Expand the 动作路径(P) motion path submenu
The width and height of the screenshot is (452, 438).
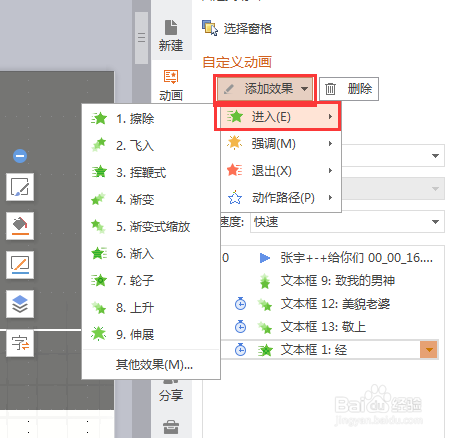[x=281, y=198]
